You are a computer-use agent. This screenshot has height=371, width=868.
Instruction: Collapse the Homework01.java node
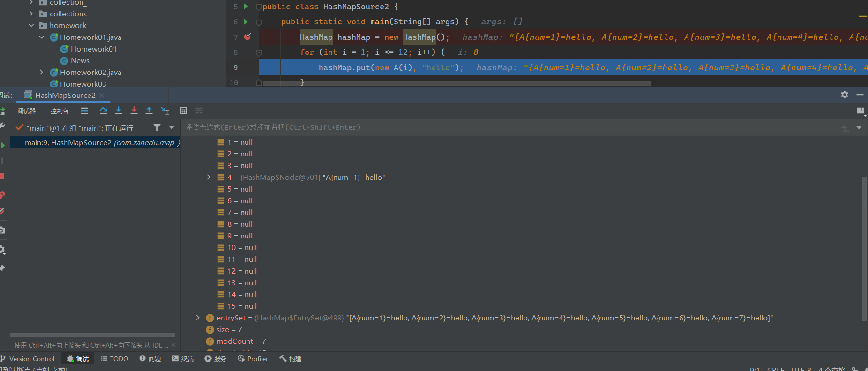coord(42,37)
